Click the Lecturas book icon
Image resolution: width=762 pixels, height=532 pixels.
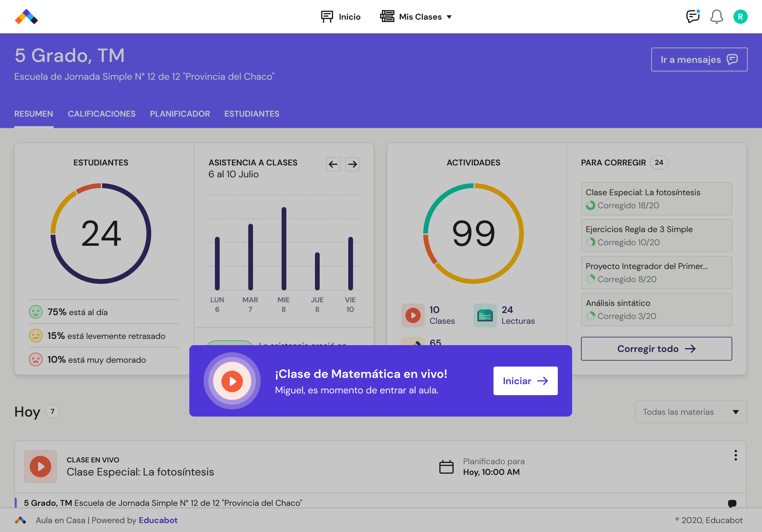coord(485,315)
